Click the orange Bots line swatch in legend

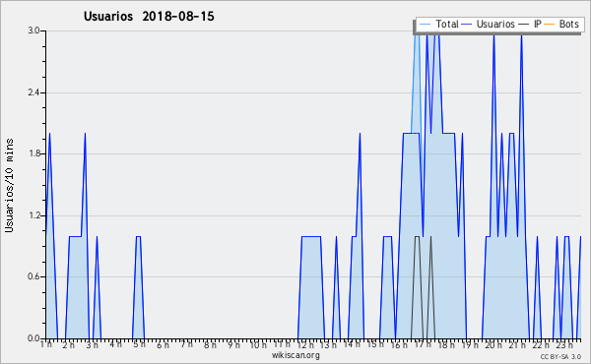coord(550,25)
